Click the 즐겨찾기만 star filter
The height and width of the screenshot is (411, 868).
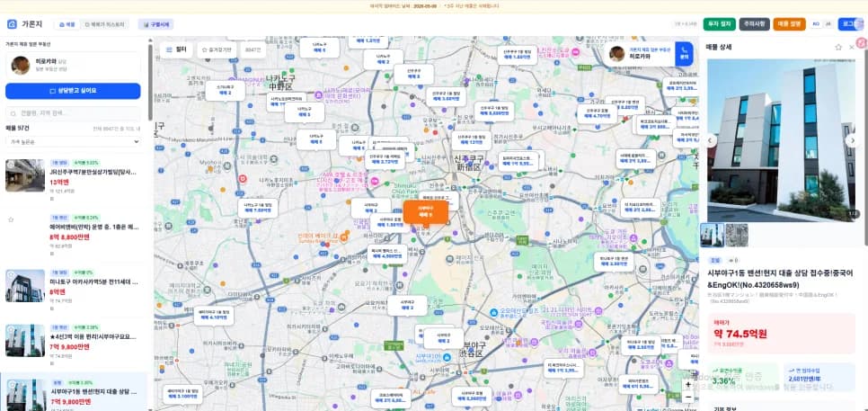[217, 49]
